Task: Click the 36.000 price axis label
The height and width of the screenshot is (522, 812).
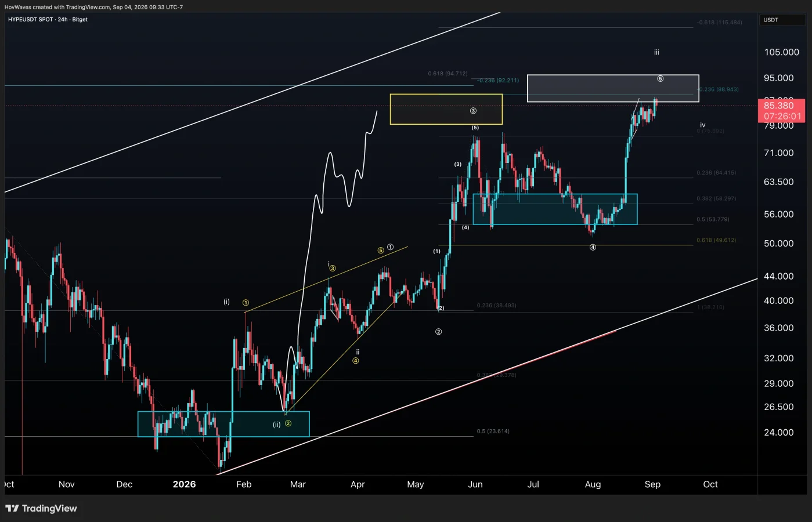Action: point(778,328)
